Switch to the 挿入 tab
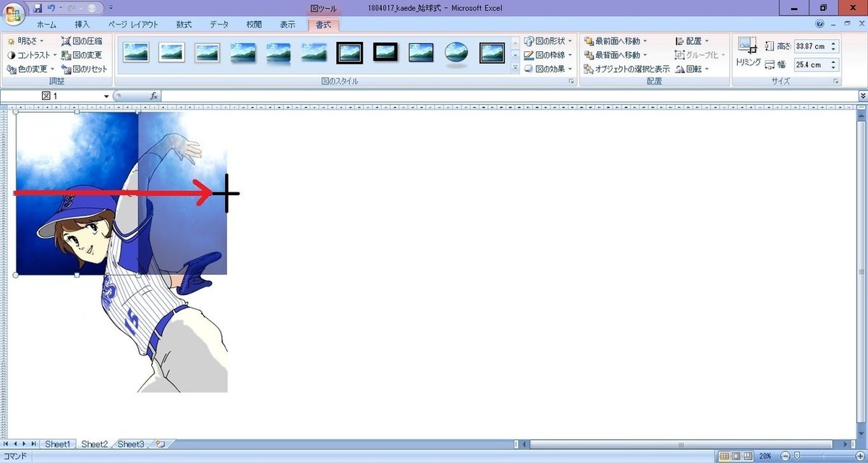Viewport: 868px width, 463px height. (x=82, y=25)
